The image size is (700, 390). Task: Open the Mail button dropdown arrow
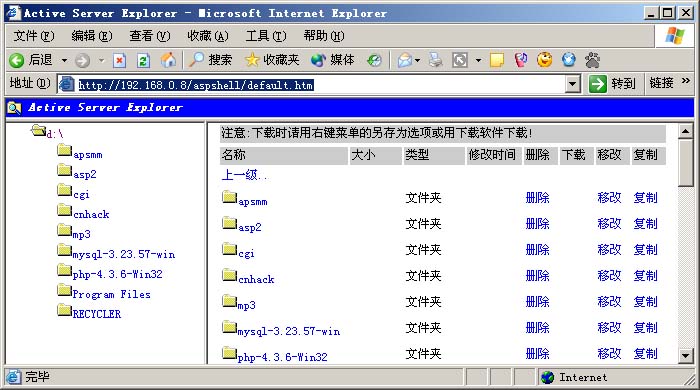[418, 60]
